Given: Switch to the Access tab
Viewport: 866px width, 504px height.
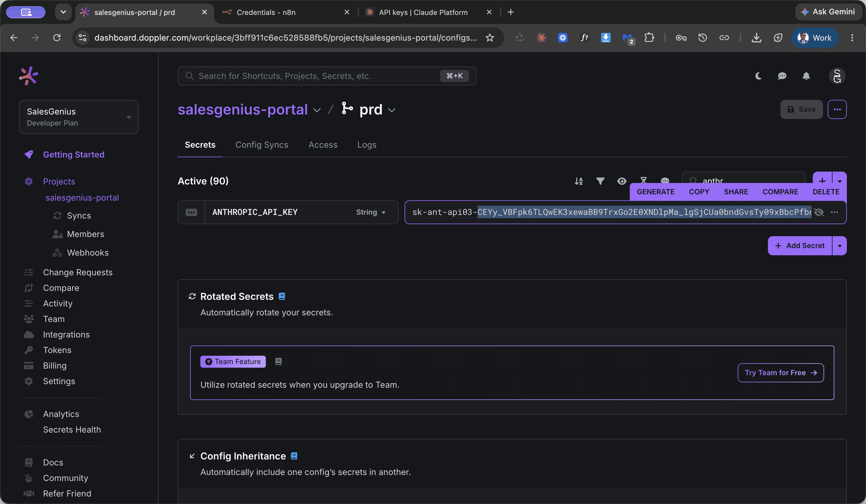Looking at the screenshot, I should coord(323,145).
